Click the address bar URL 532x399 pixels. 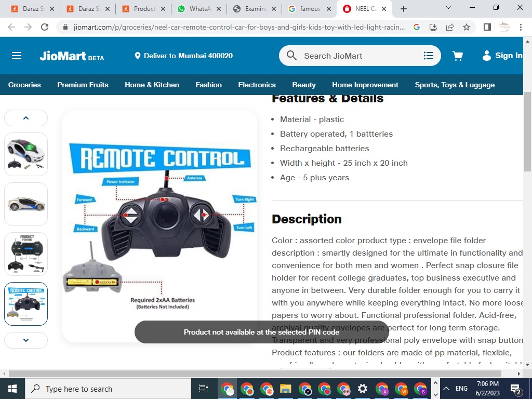[239, 27]
